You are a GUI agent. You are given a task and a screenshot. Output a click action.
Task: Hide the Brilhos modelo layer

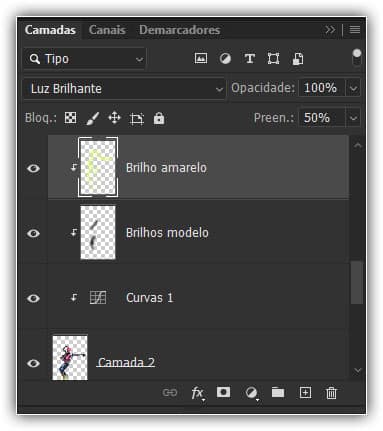coord(33,233)
